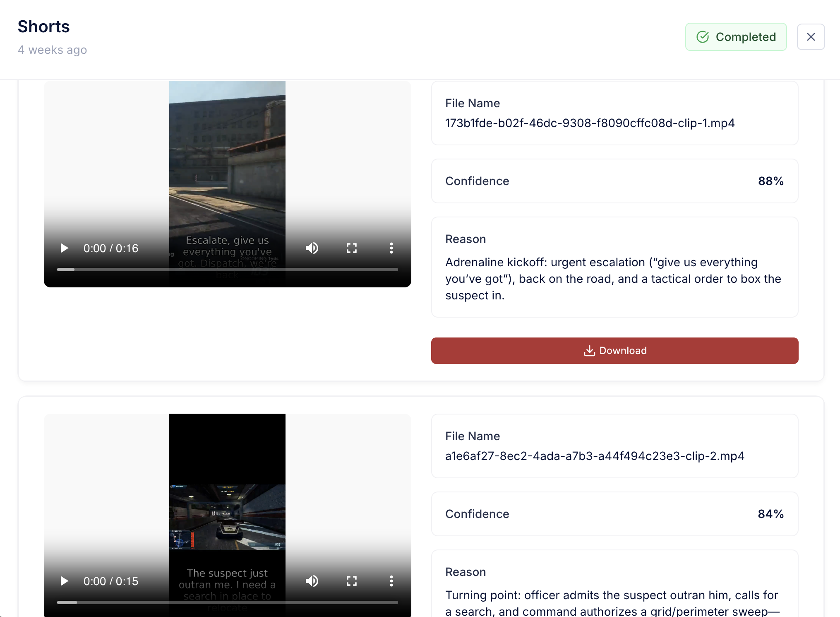Screen dimensions: 840x617
Task: Download the clip-1 video file
Action: (614, 351)
